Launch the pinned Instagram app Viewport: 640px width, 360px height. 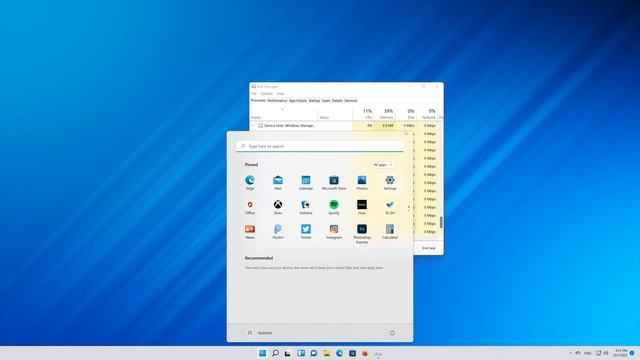(334, 231)
